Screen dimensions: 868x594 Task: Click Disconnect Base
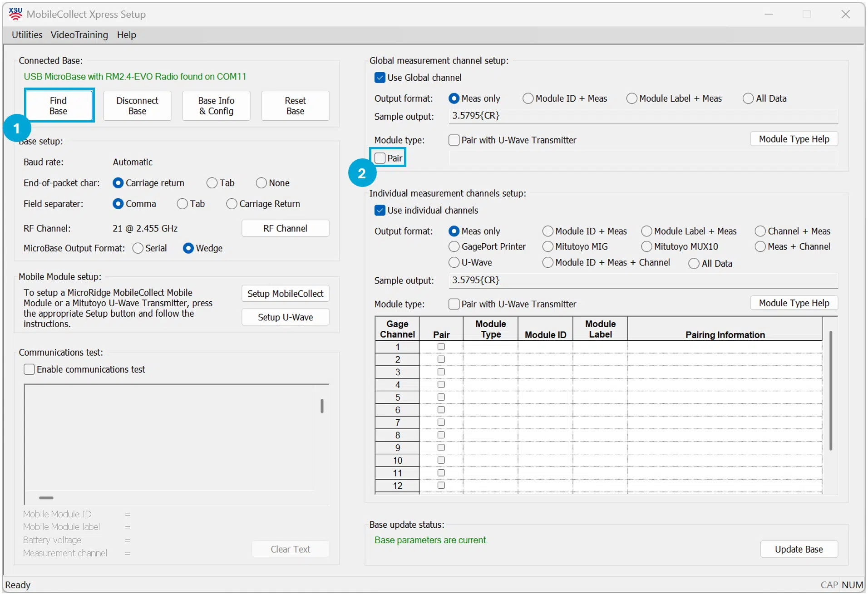(x=137, y=105)
